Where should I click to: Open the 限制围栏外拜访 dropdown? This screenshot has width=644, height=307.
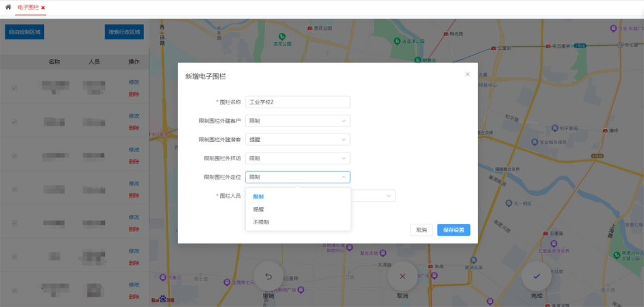[297, 158]
